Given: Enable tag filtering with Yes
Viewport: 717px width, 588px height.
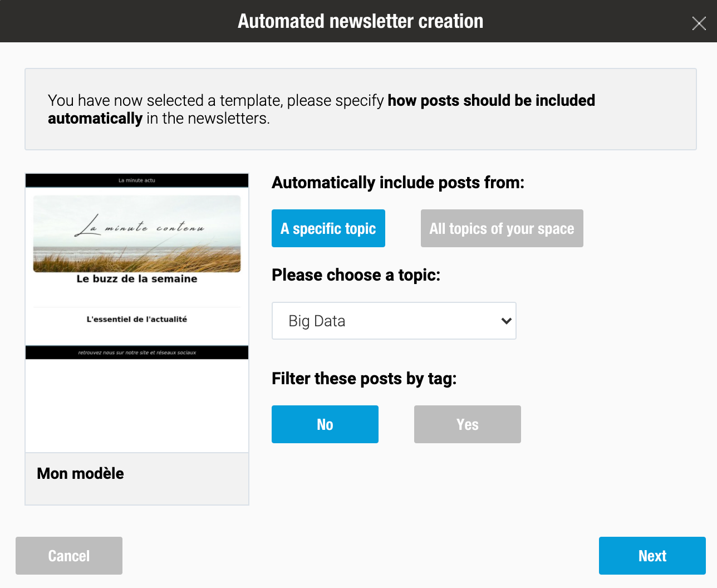Looking at the screenshot, I should tap(468, 424).
